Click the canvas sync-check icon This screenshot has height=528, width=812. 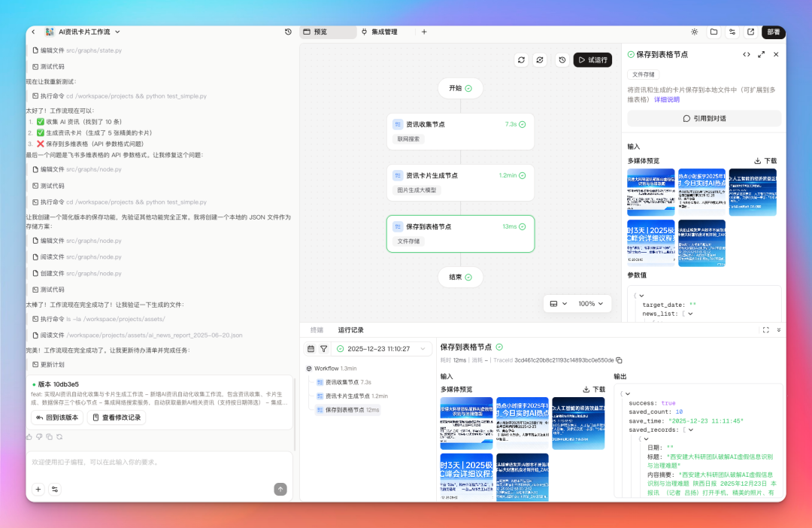click(x=540, y=60)
